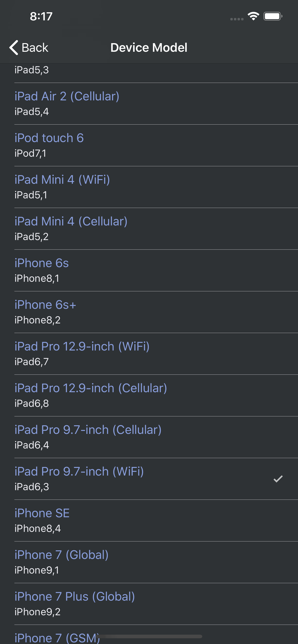Screen dimensions: 298x644
Task: Select iPhone 6s as device model
Action: [x=149, y=270]
